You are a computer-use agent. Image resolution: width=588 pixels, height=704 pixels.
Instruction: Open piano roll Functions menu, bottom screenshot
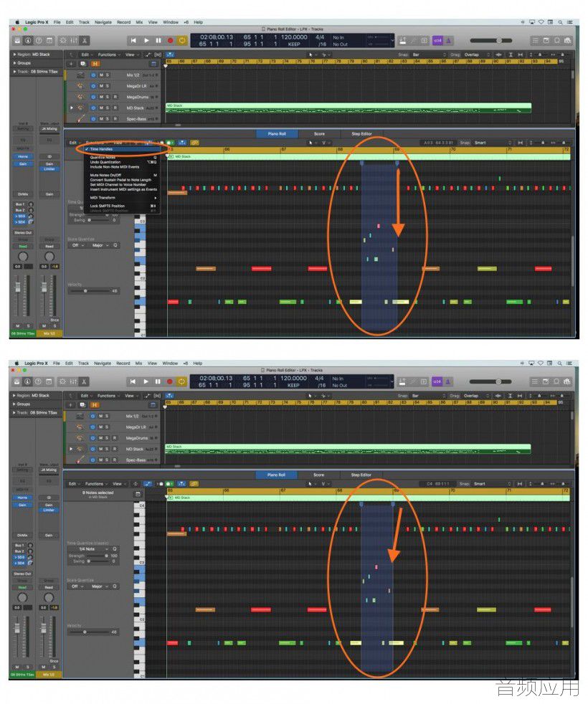pos(95,484)
